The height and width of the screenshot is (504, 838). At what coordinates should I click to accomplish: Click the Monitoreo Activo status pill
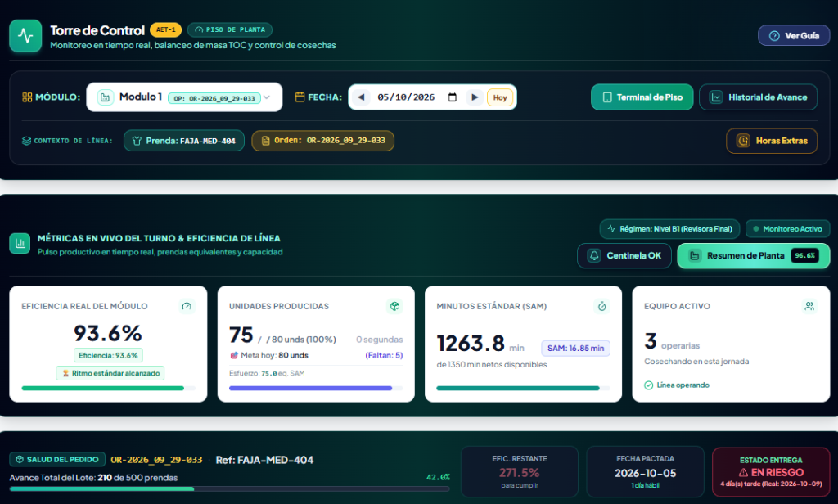[788, 229]
